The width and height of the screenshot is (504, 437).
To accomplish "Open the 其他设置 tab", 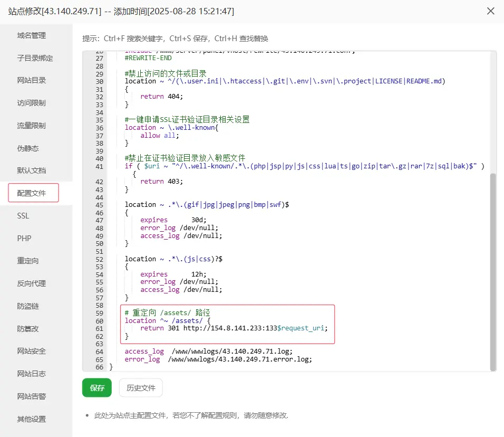I will [x=32, y=419].
